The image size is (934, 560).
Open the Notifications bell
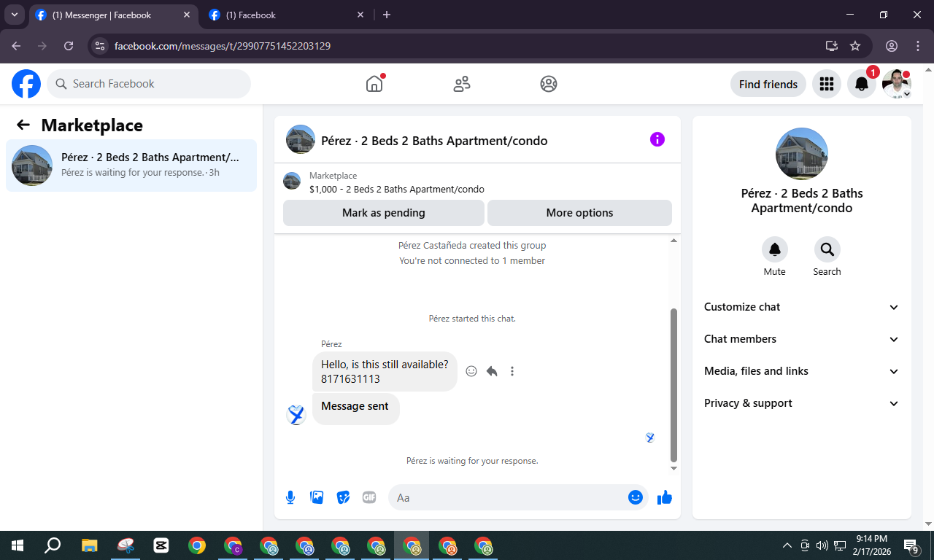(862, 84)
